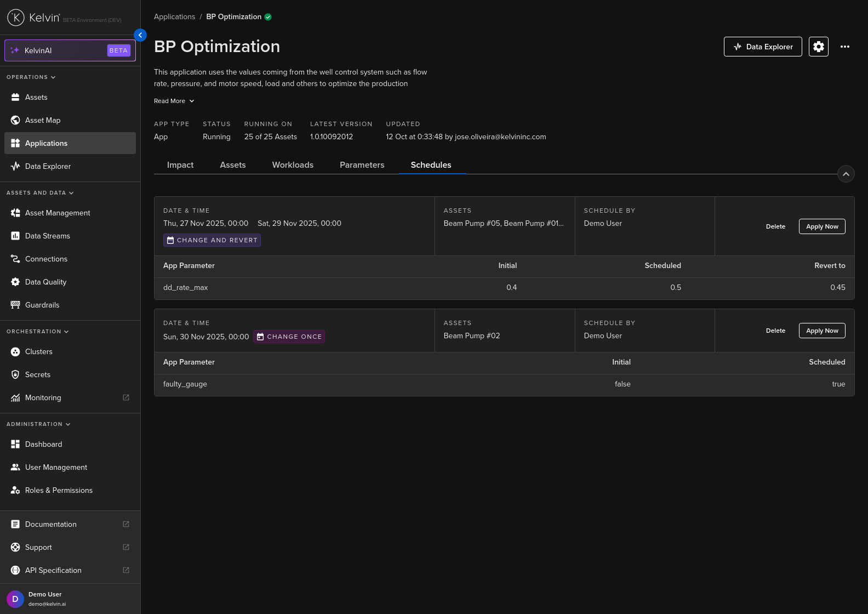
Task: Click the Demo User avatar
Action: click(15, 599)
